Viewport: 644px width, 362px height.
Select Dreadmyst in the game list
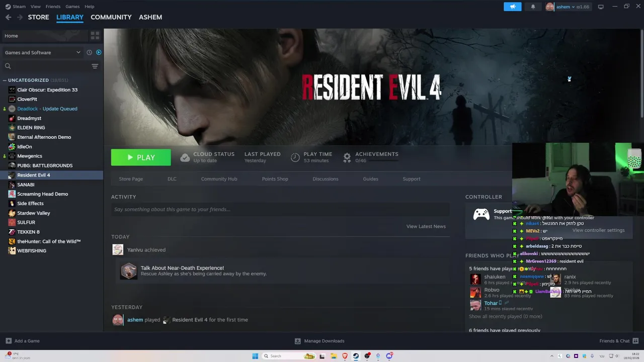coord(29,118)
